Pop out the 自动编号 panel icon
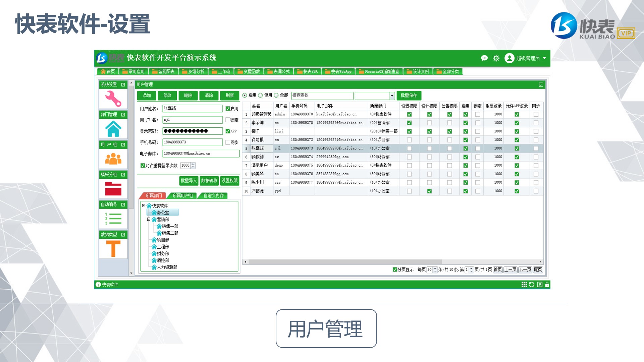The width and height of the screenshot is (644, 362). (x=123, y=204)
